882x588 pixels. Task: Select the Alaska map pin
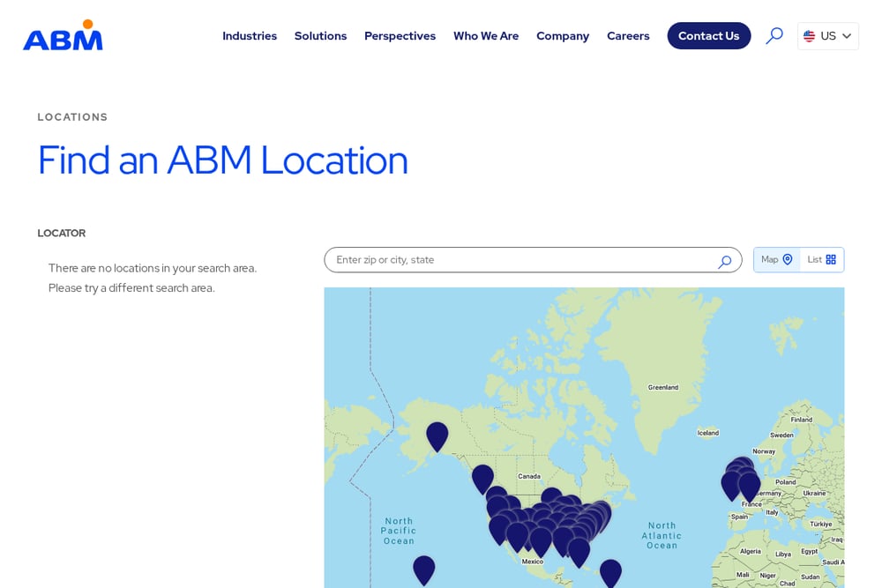(x=437, y=436)
